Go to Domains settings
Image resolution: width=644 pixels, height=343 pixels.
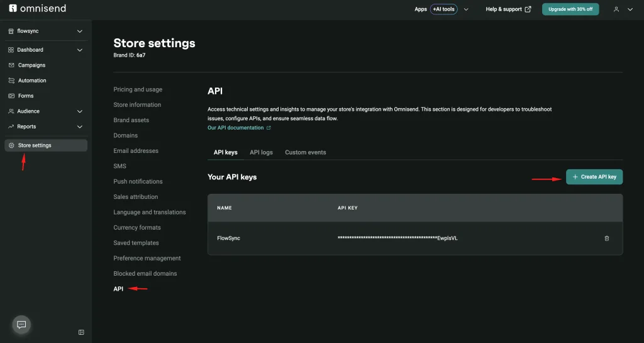(125, 135)
